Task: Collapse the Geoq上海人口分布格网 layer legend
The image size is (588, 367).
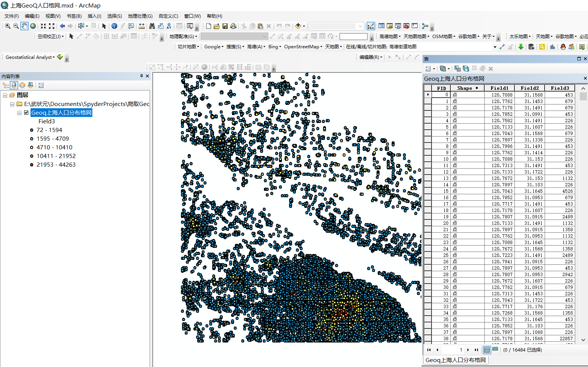Action: click(x=19, y=112)
